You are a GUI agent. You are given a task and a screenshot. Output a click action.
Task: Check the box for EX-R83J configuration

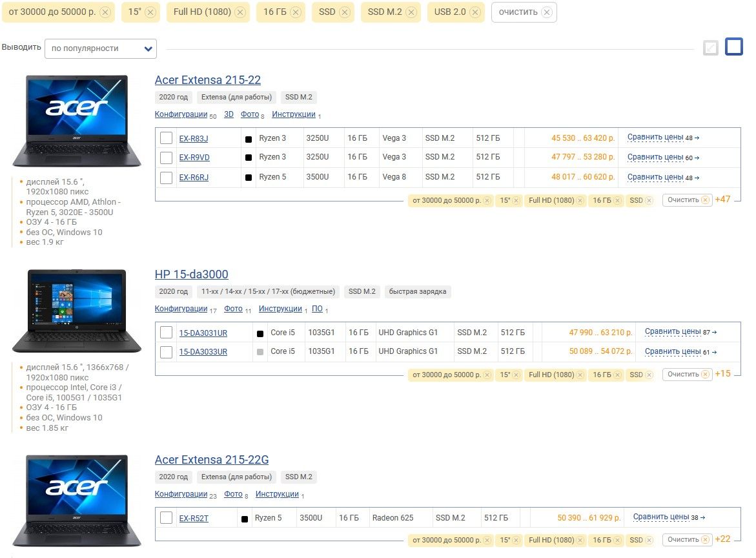[x=166, y=138]
